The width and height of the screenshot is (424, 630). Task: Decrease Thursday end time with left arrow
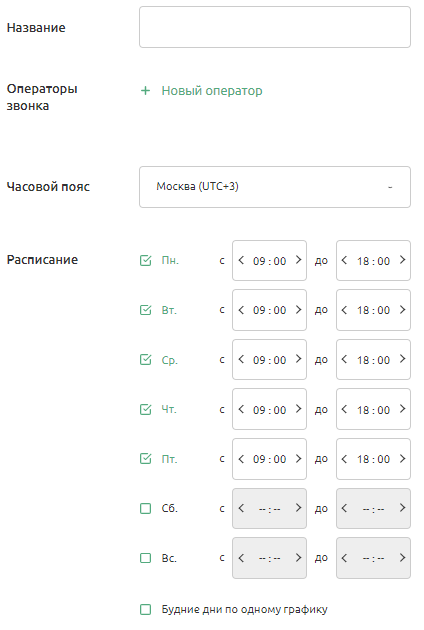coord(344,409)
